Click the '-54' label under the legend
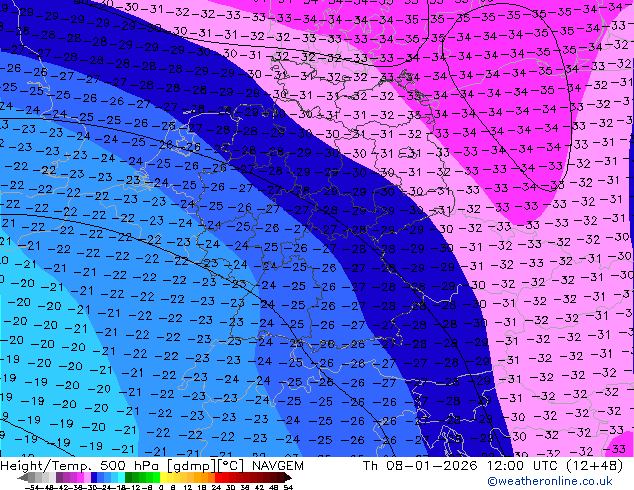 [32, 488]
